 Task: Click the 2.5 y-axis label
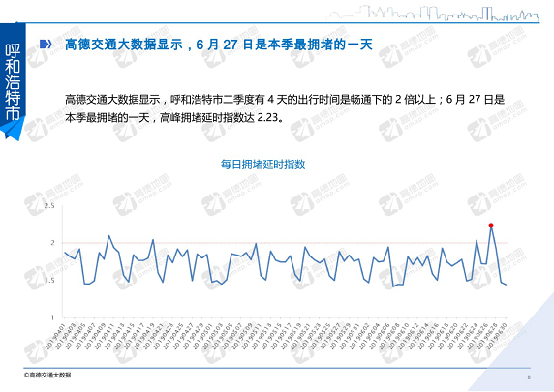click(49, 206)
